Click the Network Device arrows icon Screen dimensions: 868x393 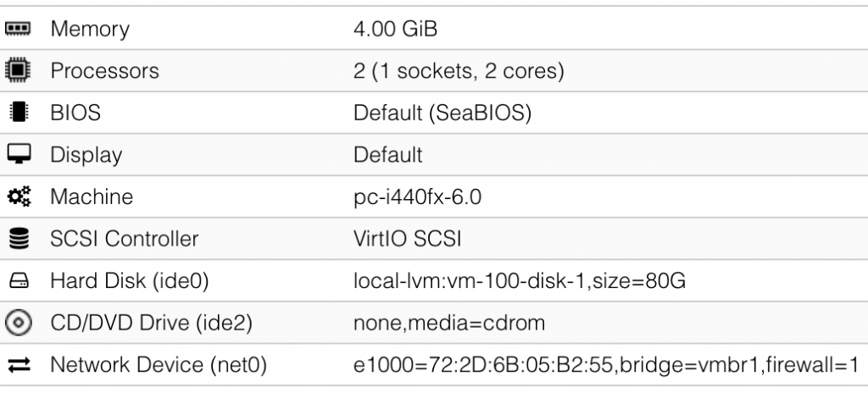coord(19,365)
